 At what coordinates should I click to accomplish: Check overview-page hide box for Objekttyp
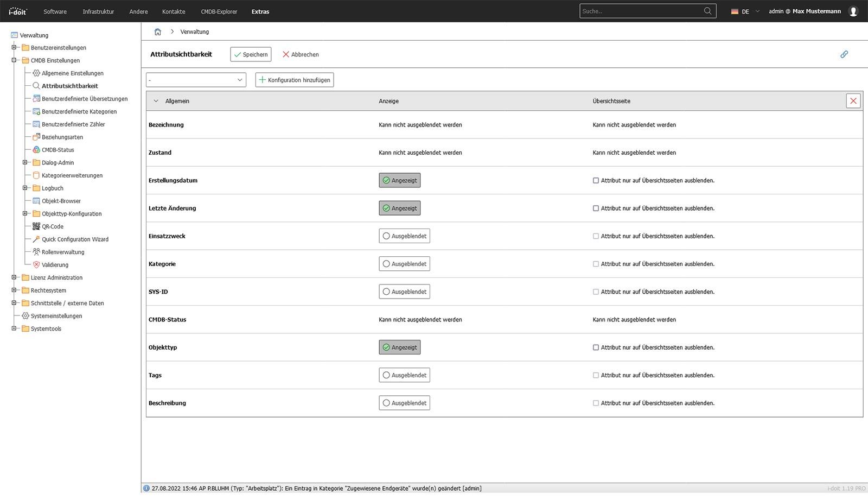click(596, 347)
